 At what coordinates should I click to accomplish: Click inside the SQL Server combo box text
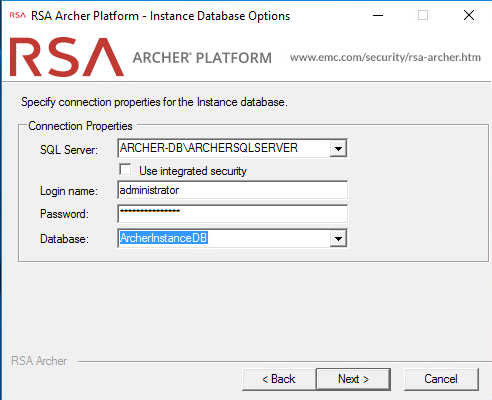click(224, 148)
